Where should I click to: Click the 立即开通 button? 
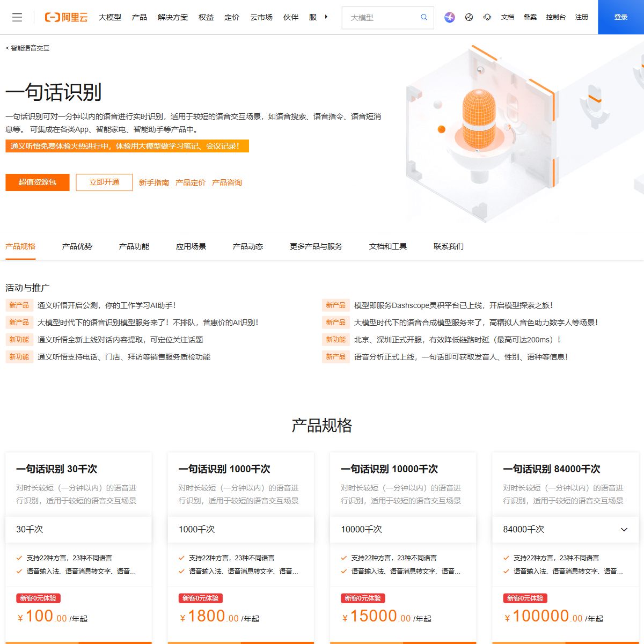(104, 182)
